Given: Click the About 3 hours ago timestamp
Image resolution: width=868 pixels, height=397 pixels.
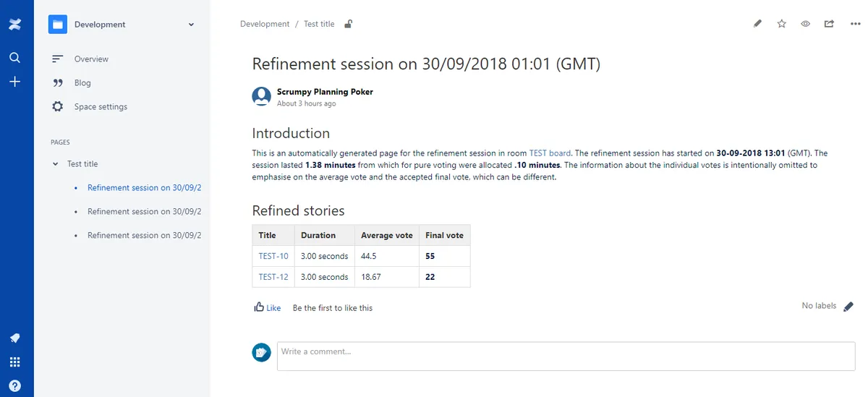Looking at the screenshot, I should point(306,103).
